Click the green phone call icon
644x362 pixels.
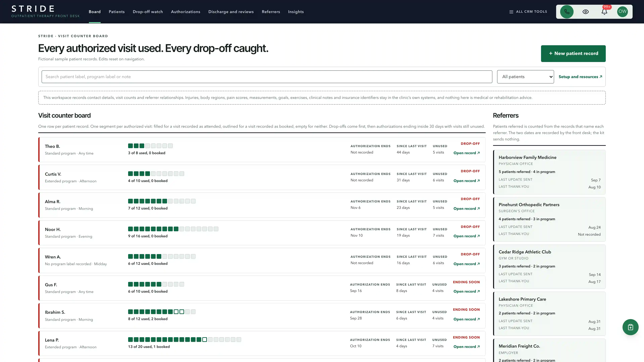(x=567, y=12)
